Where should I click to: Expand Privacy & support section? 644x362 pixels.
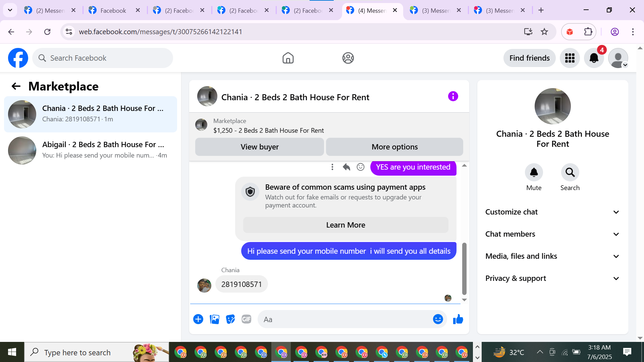552,278
